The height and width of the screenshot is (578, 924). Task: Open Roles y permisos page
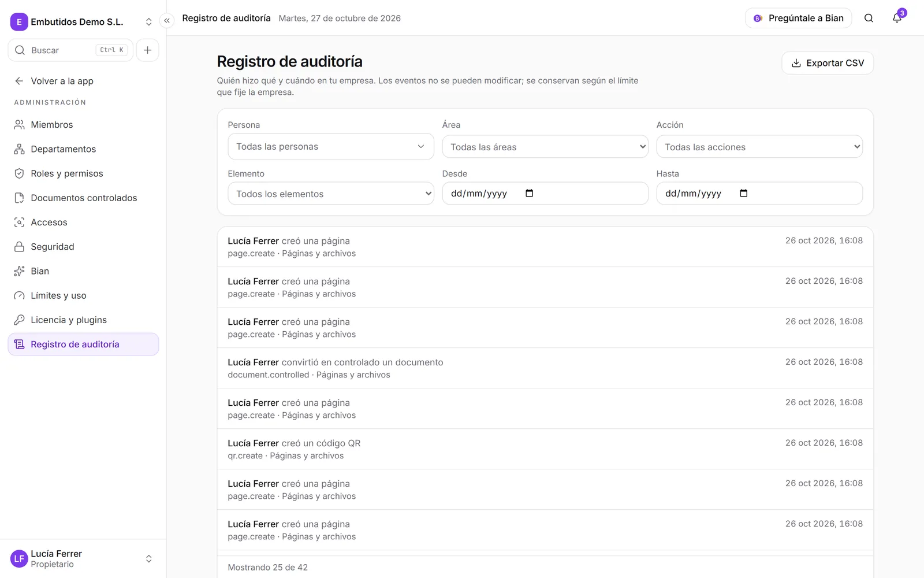[x=83, y=173]
